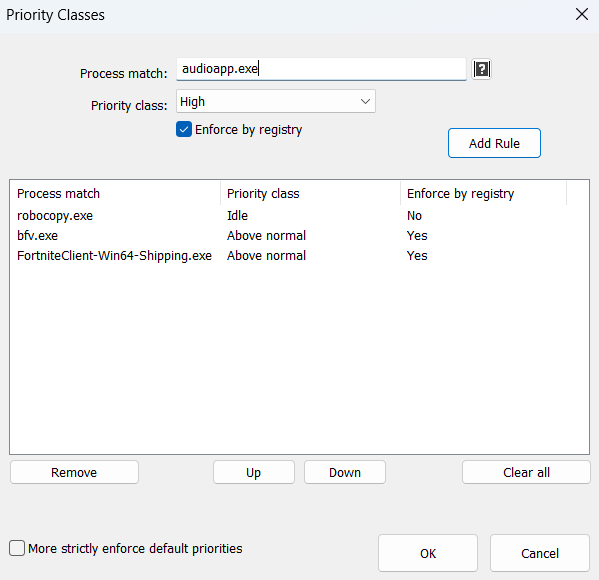Select the bfv.exe rule row
599x580 pixels.
pos(299,235)
